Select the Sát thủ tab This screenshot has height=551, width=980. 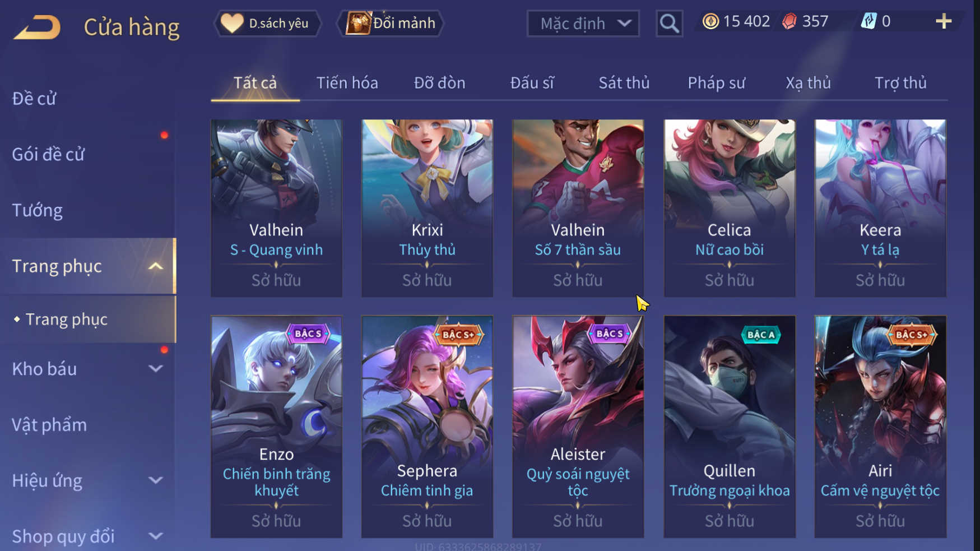[624, 83]
